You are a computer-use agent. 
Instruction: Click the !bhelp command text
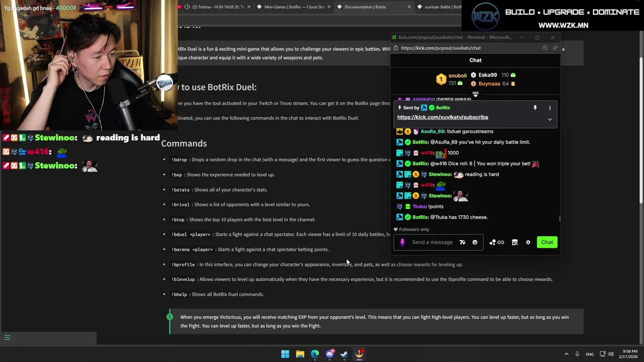point(179,295)
